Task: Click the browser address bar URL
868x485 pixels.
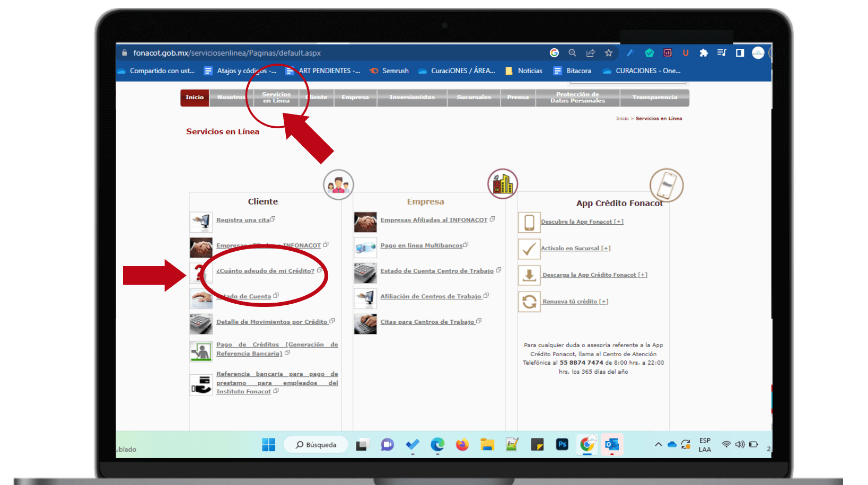Action: click(x=227, y=53)
